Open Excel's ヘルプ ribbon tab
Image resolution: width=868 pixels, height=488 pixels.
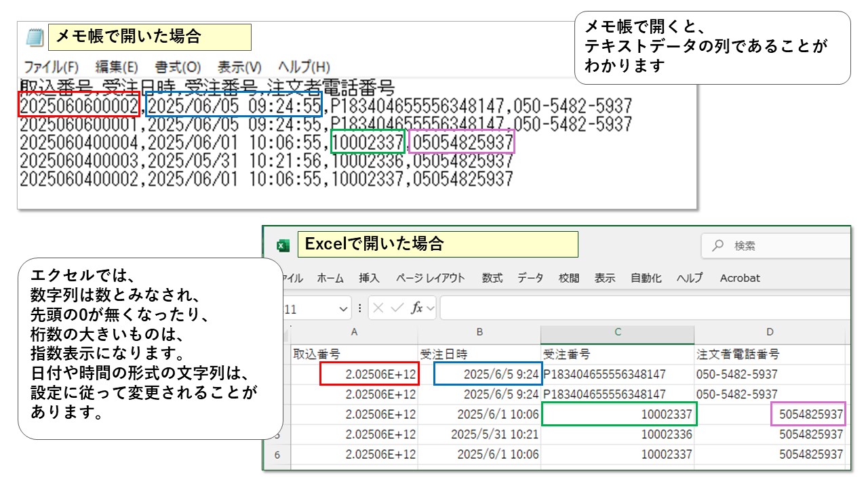pos(690,278)
